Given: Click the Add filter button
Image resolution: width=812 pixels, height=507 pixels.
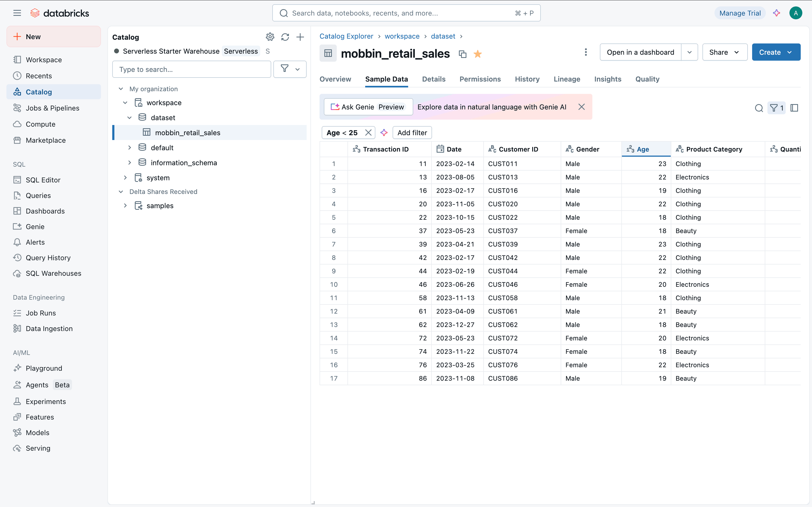Looking at the screenshot, I should (412, 133).
